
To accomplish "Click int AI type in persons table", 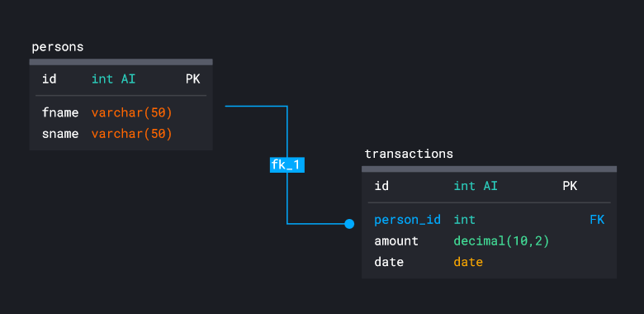I will click(x=113, y=79).
